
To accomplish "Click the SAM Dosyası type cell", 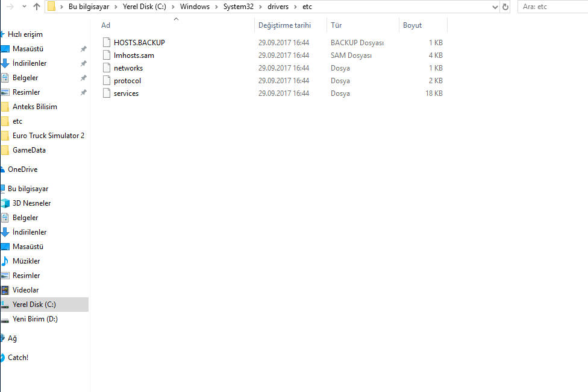I will (351, 55).
